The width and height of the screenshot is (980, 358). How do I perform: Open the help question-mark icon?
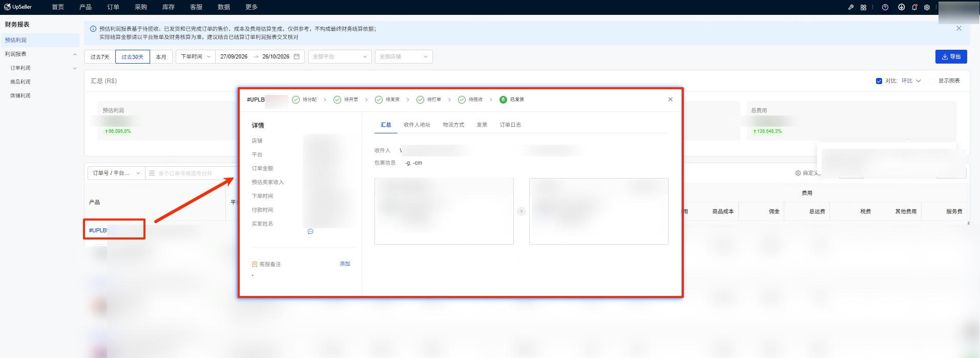[x=885, y=7]
